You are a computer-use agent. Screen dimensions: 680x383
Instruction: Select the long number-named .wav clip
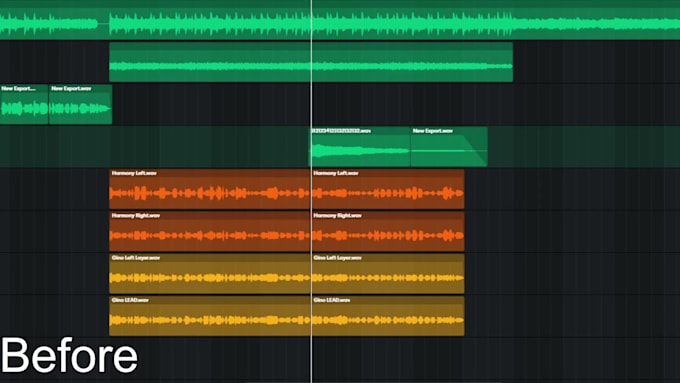(x=359, y=147)
